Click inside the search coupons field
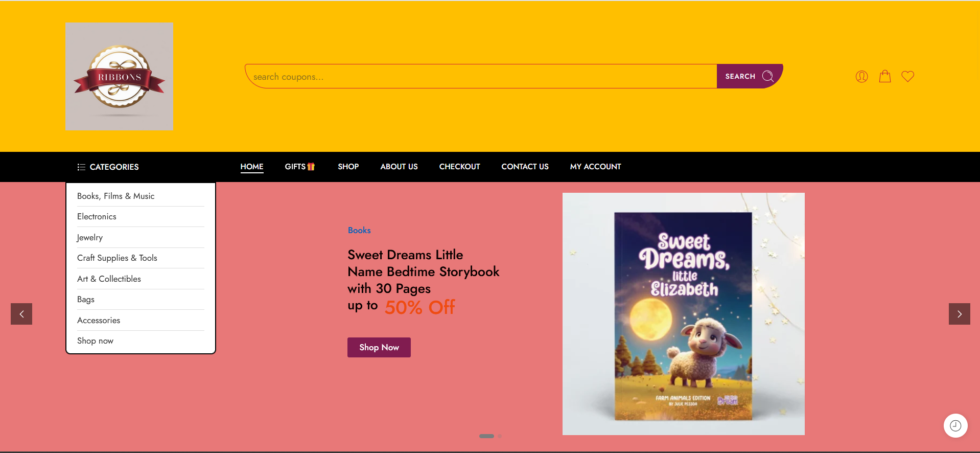980x453 pixels. tap(480, 77)
